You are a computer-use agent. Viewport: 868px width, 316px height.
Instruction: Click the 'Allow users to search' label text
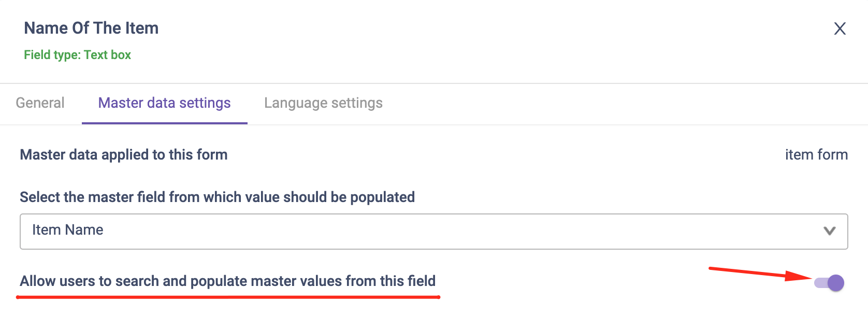(227, 281)
